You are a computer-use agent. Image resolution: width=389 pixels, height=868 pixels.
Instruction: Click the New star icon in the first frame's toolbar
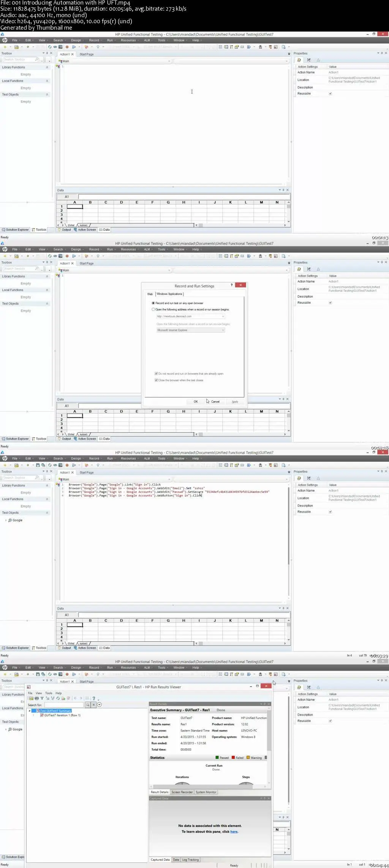click(5, 47)
